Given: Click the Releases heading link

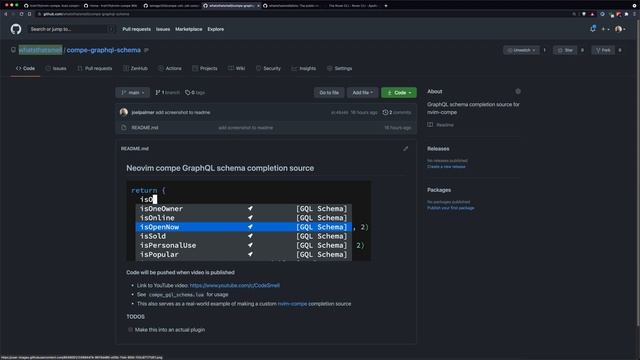Looking at the screenshot, I should (438, 149).
